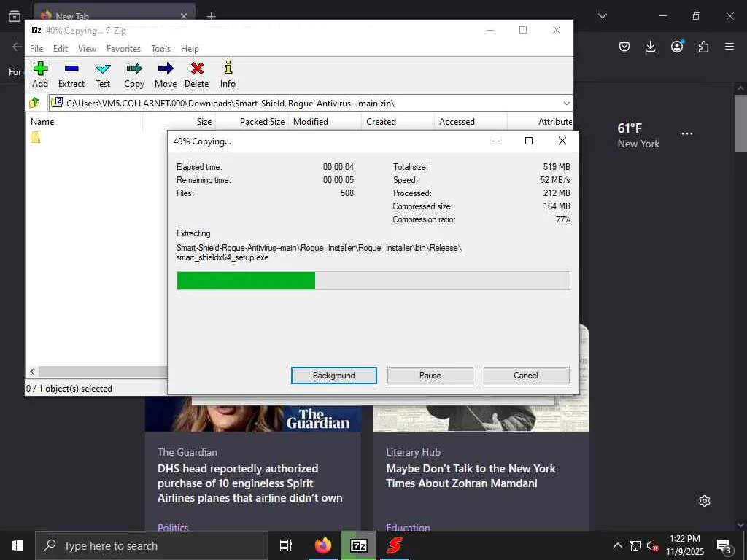Sort by Modified column header

click(325, 122)
